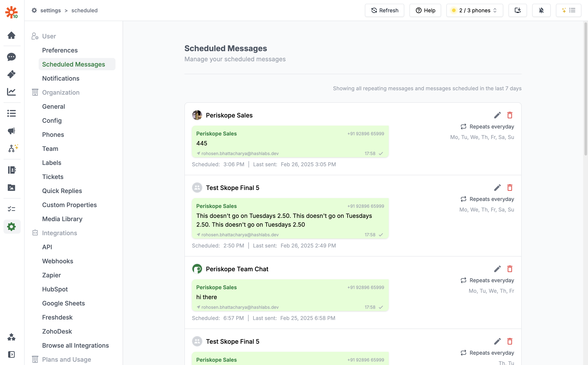Delete the Periskope Sales scheduled message
This screenshot has height=365, width=588.
pos(510,115)
